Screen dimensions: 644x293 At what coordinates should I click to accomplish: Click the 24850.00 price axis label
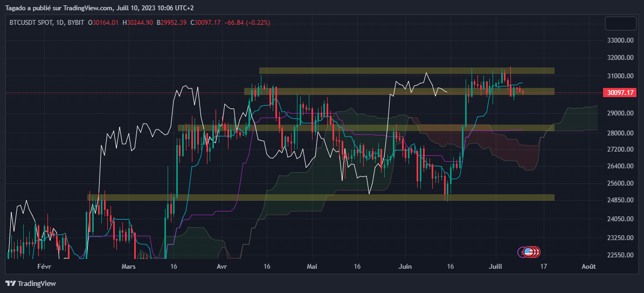click(x=620, y=200)
